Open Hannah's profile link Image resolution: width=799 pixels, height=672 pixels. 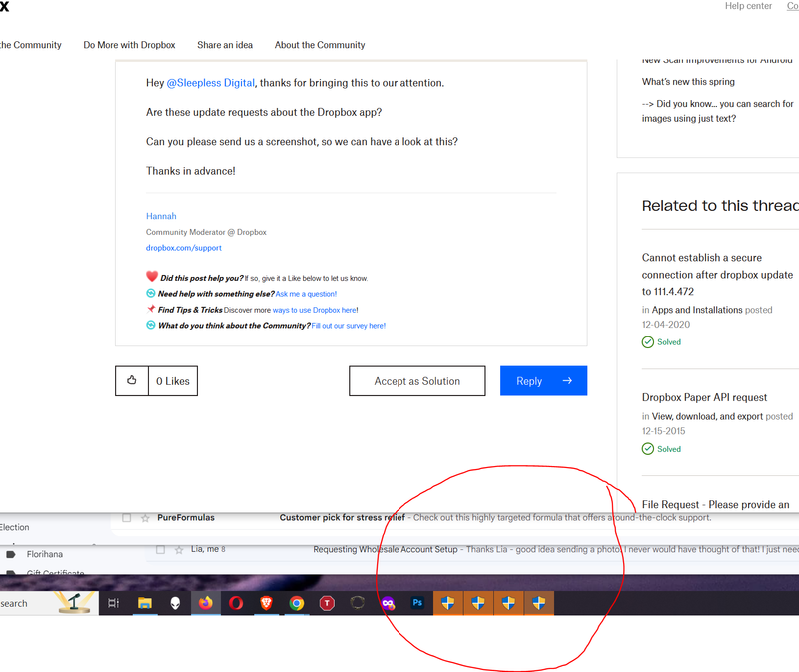tap(161, 216)
